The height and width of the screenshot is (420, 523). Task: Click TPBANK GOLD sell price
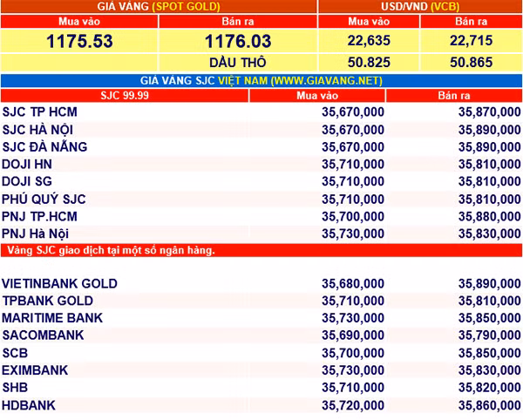coord(489,301)
